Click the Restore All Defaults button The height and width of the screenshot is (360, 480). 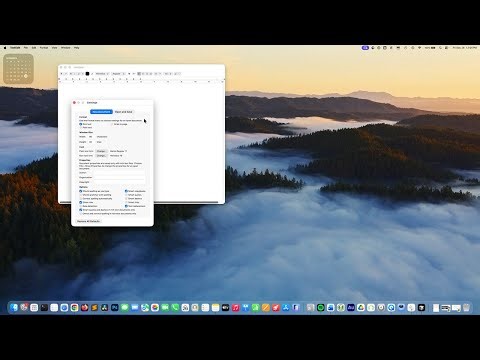(x=88, y=221)
